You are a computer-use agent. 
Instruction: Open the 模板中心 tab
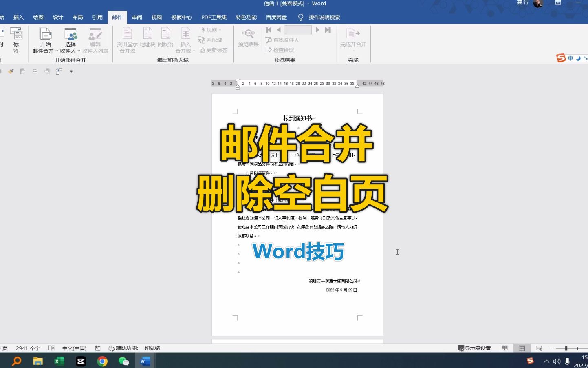[181, 17]
